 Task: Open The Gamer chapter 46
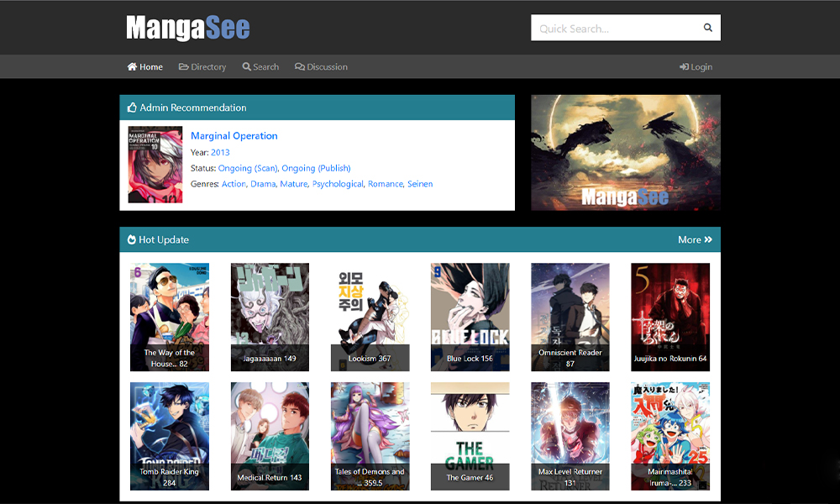point(470,436)
